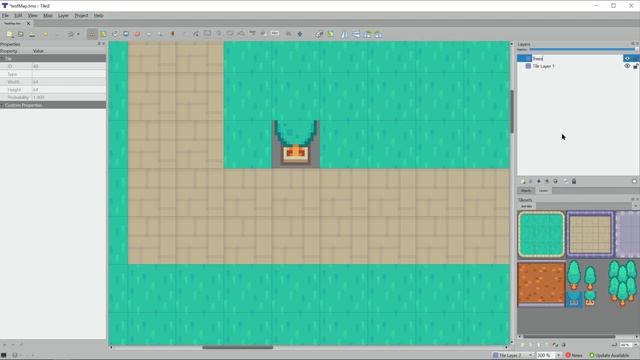Click the News label in status bar
Viewport: 640px width, 360px height.
(577, 355)
